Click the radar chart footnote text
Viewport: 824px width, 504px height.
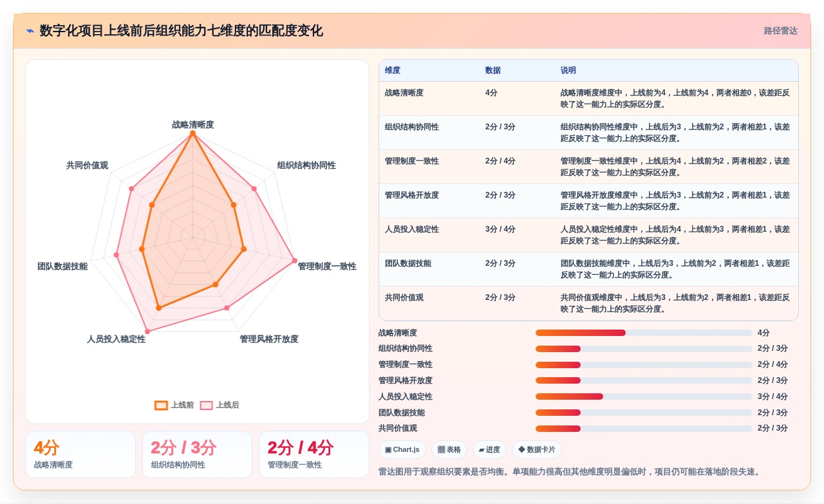(570, 472)
